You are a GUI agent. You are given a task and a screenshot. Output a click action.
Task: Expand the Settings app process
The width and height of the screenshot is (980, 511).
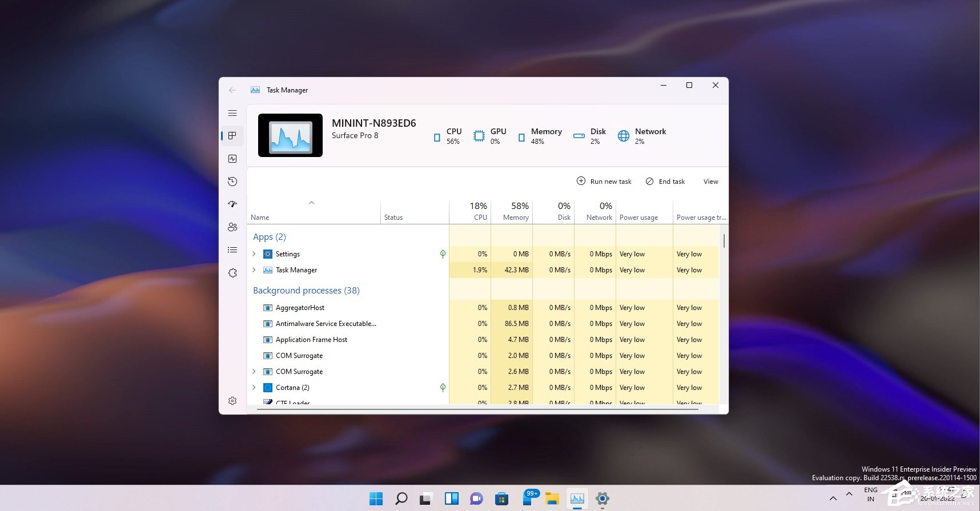point(254,254)
